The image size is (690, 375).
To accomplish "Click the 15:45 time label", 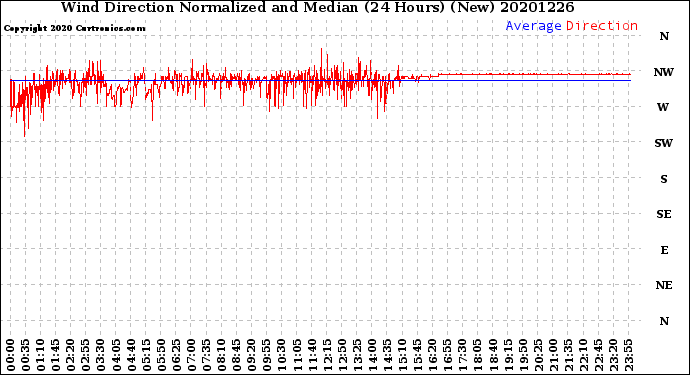I will (417, 355).
